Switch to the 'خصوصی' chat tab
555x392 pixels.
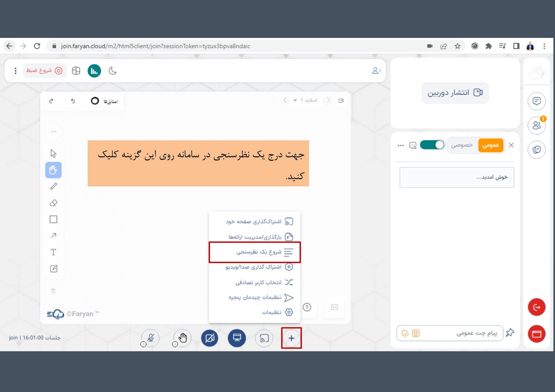click(x=462, y=145)
